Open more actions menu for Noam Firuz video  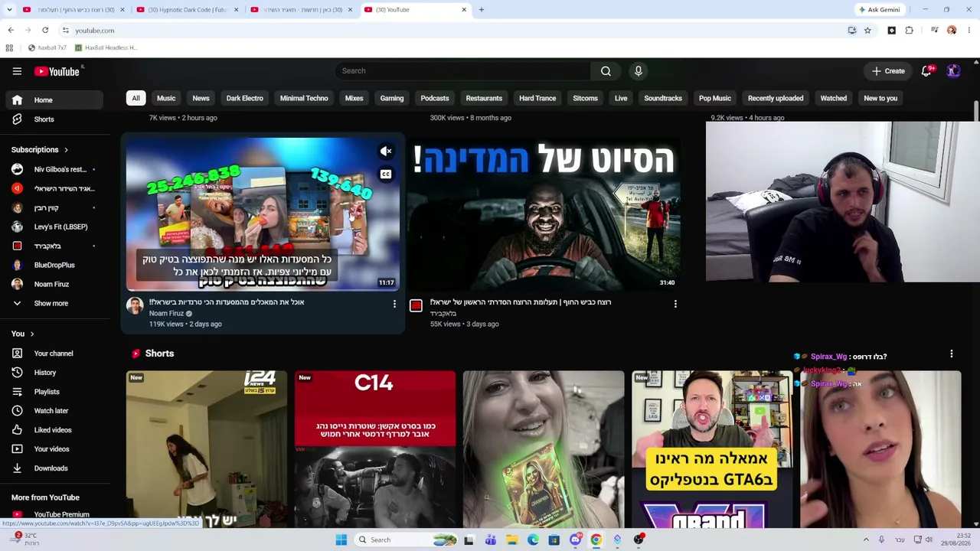(x=394, y=305)
